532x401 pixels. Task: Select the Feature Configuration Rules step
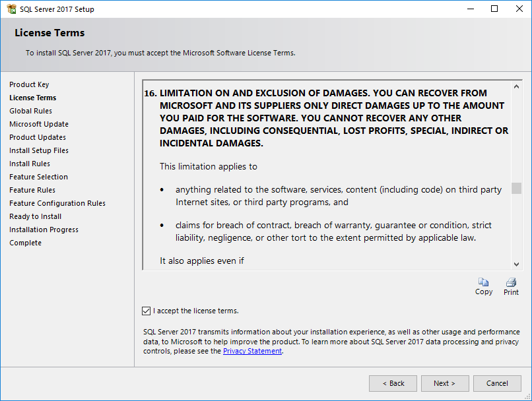(x=57, y=203)
